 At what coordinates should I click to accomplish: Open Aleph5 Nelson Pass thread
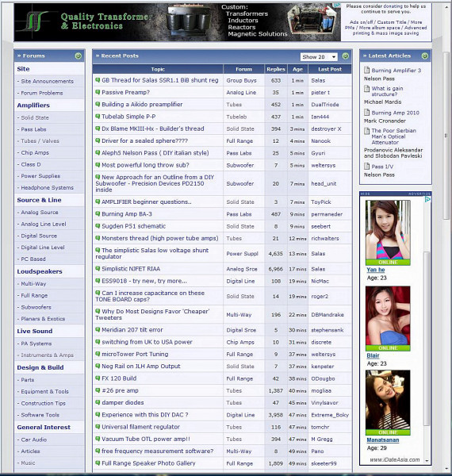[155, 153]
